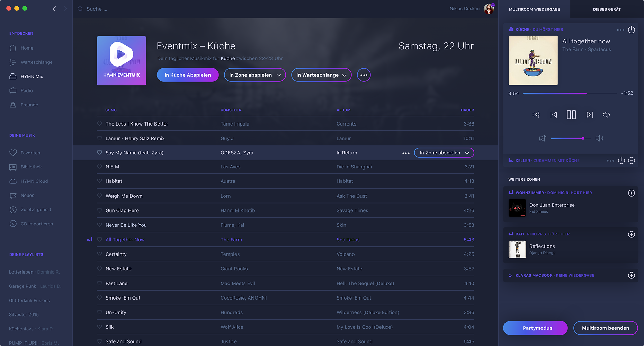Activate Partymodus
The height and width of the screenshot is (346, 644).
535,328
